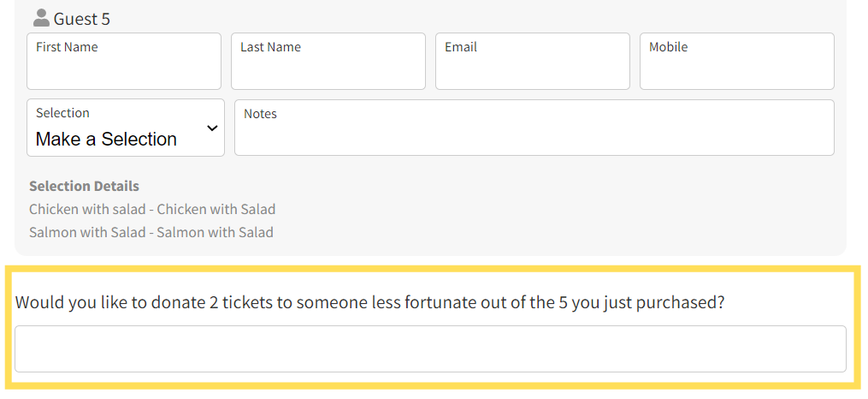
Task: Focus the ticket donation answer field
Action: tap(430, 348)
